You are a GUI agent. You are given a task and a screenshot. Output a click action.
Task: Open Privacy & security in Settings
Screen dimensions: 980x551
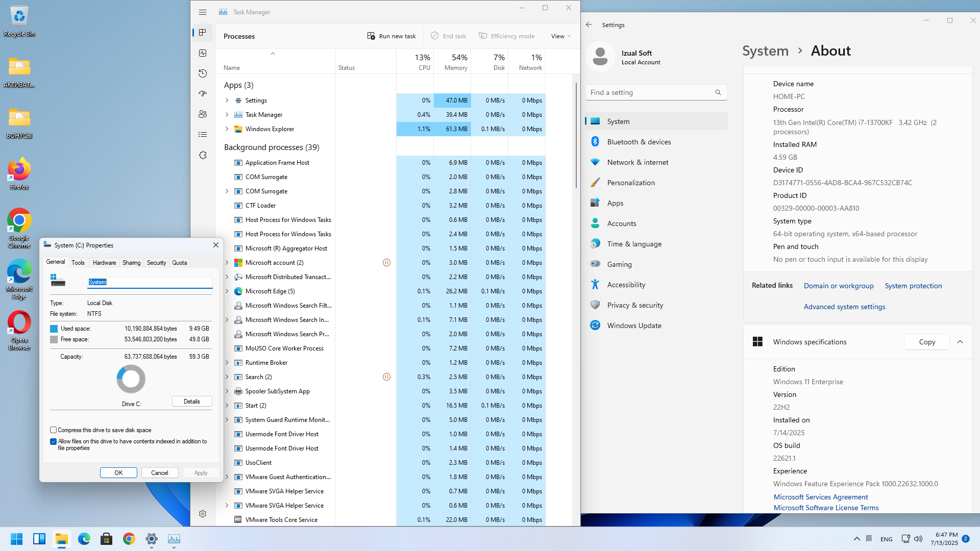[656, 305]
